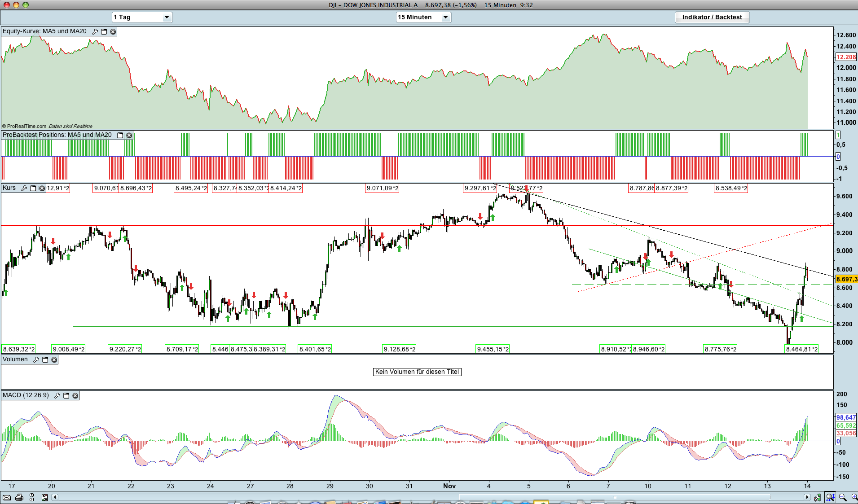
Task: Maximize the Equity-Kurve panel
Action: coord(104,31)
